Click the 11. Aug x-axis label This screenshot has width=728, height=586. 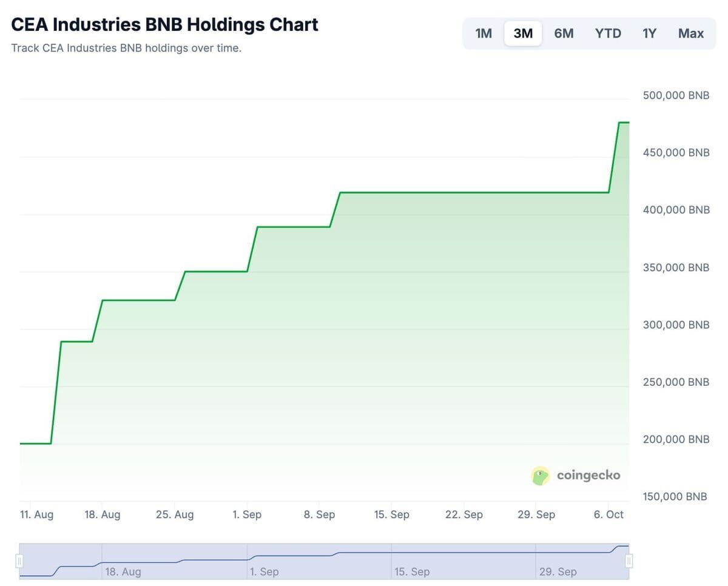36,514
